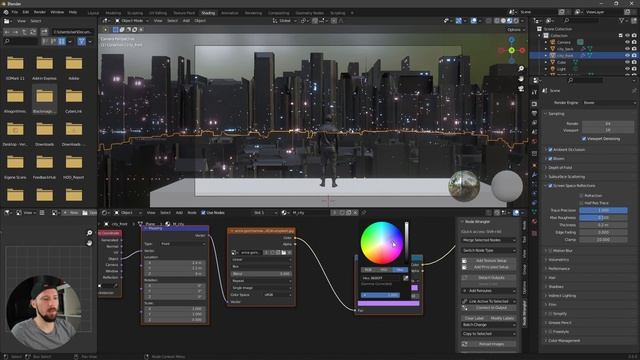
Task: Open the Mapping node Type dropdown
Action: tap(183, 244)
